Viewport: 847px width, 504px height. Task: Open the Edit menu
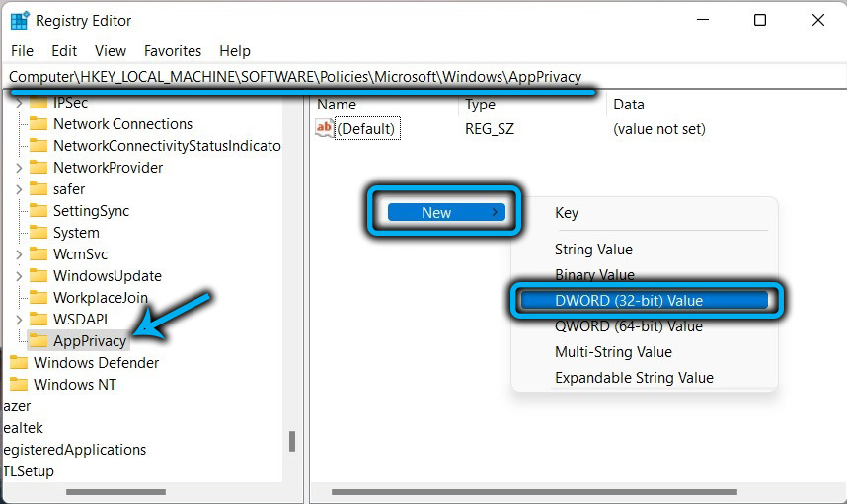point(64,50)
